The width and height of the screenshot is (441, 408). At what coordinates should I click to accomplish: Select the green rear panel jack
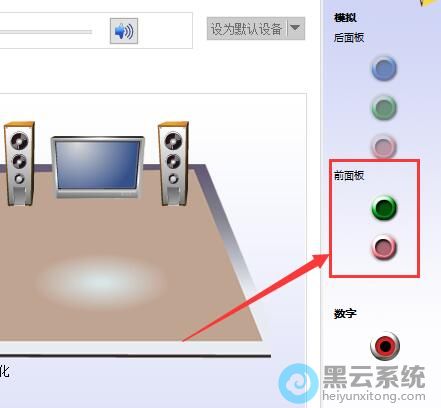(x=384, y=107)
